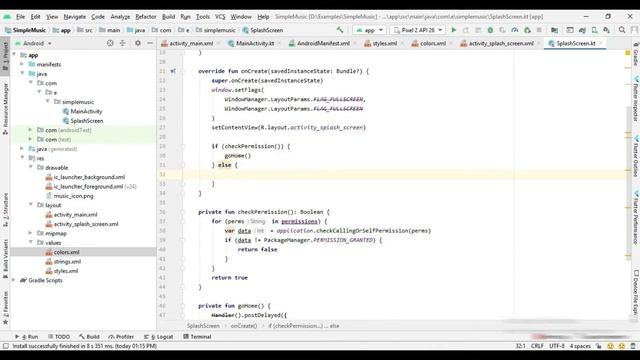Select strings.xml in project tree
This screenshot has width=640, height=360.
pos(67,262)
